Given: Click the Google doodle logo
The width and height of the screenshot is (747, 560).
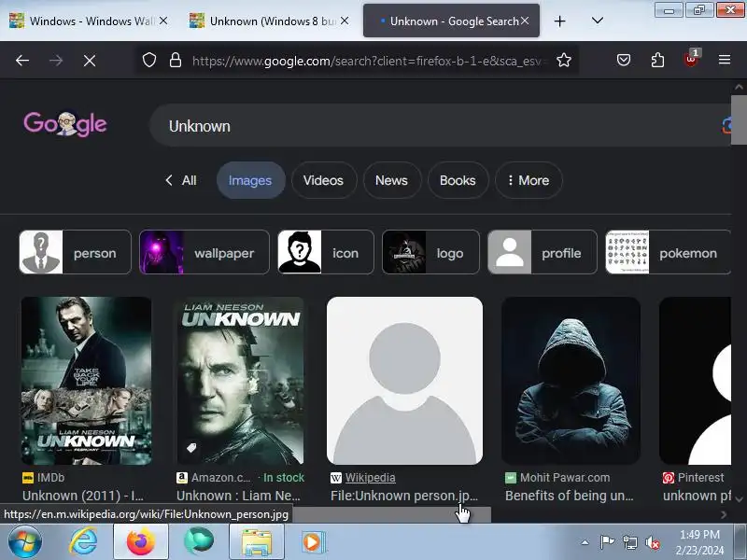Looking at the screenshot, I should click(x=65, y=124).
